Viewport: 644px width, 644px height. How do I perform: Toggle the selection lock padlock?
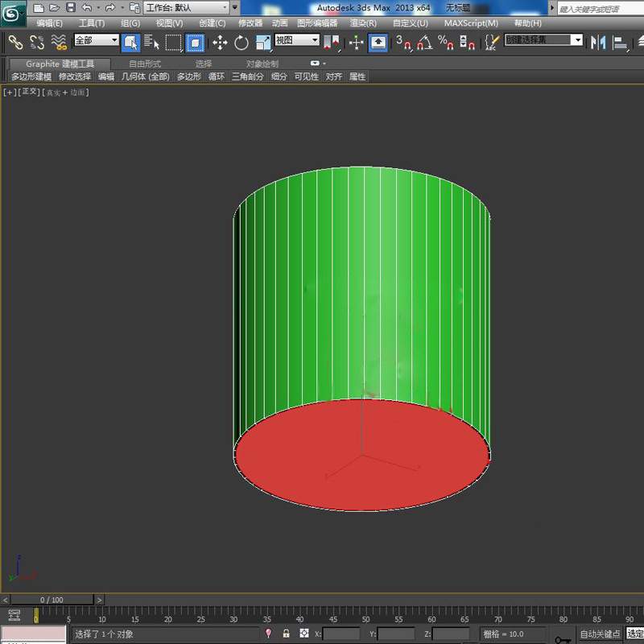[286, 634]
